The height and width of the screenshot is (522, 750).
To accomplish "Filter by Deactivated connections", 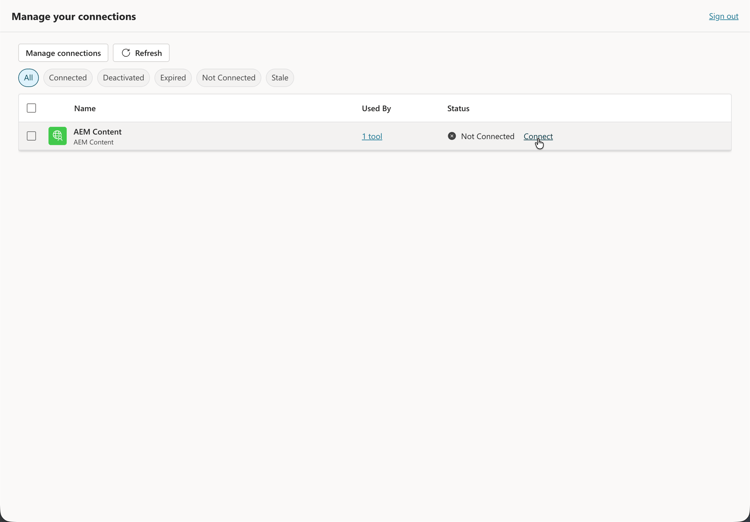I will click(123, 78).
